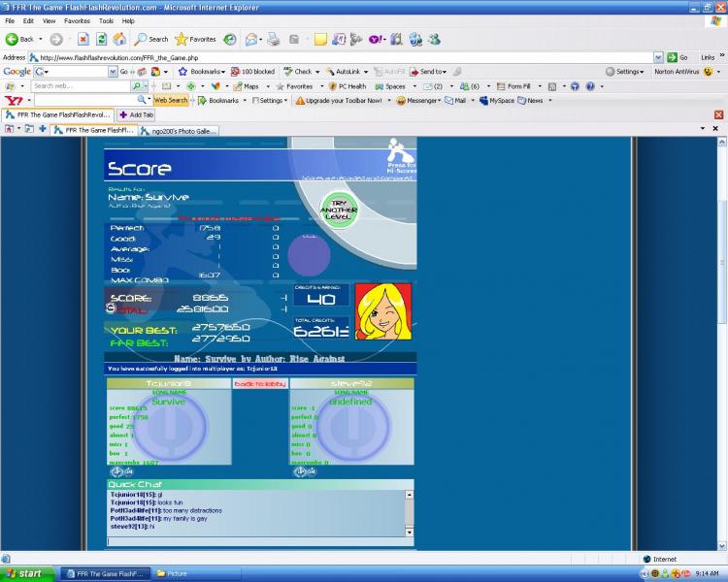This screenshot has height=582, width=728.
Task: Click the '100 blocked' popup blocker toggle
Action: [252, 72]
